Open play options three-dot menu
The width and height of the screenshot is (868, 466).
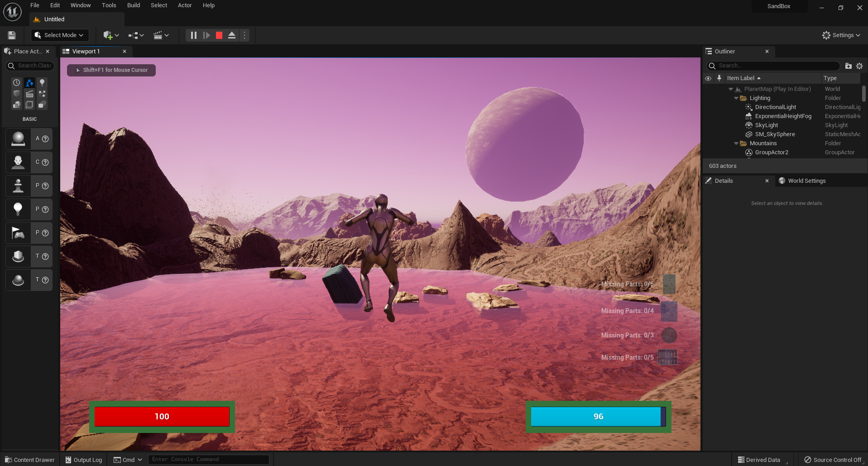pyautogui.click(x=245, y=35)
